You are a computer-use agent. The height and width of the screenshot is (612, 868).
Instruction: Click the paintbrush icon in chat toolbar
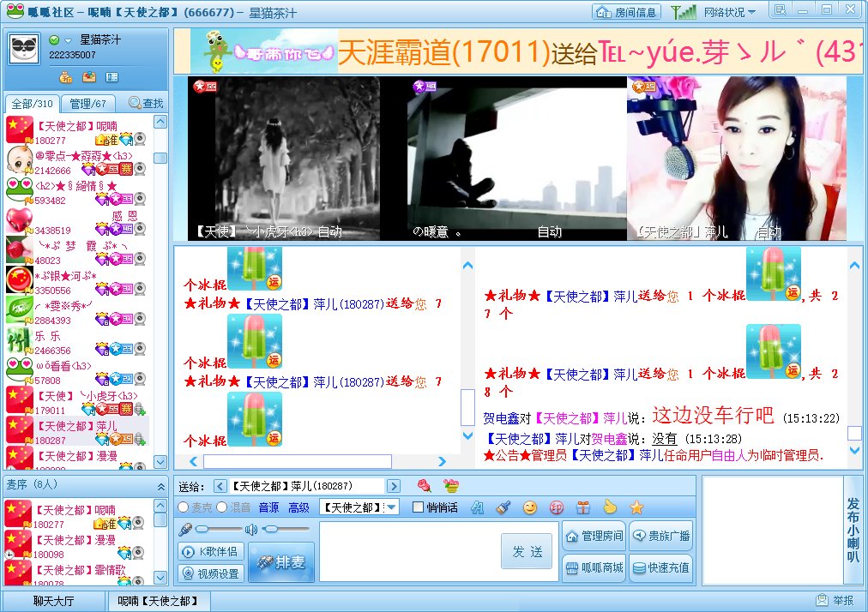tap(504, 507)
